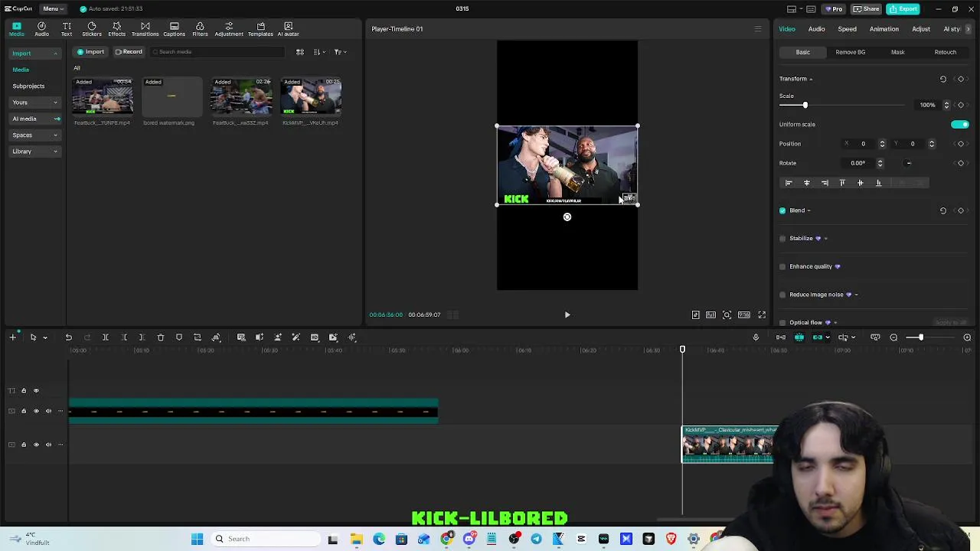Click the rotation dial knob
Screen dimensions: 980x551
(909, 163)
